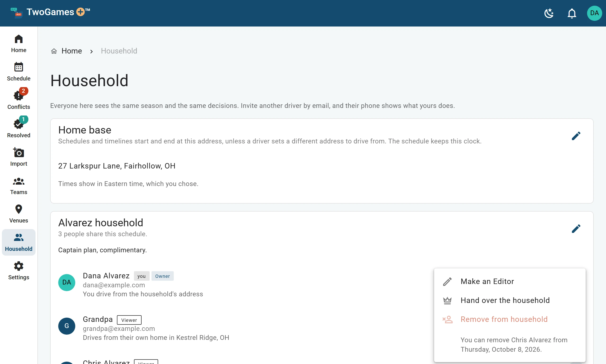Screen dimensions: 606x364
Task: Open the Import camera item
Action: [x=19, y=157]
